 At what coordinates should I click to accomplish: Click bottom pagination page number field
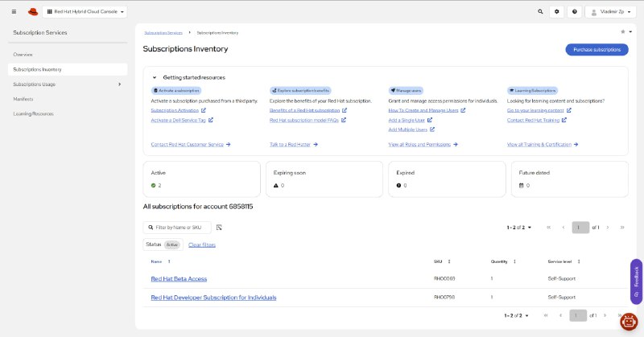578,315
